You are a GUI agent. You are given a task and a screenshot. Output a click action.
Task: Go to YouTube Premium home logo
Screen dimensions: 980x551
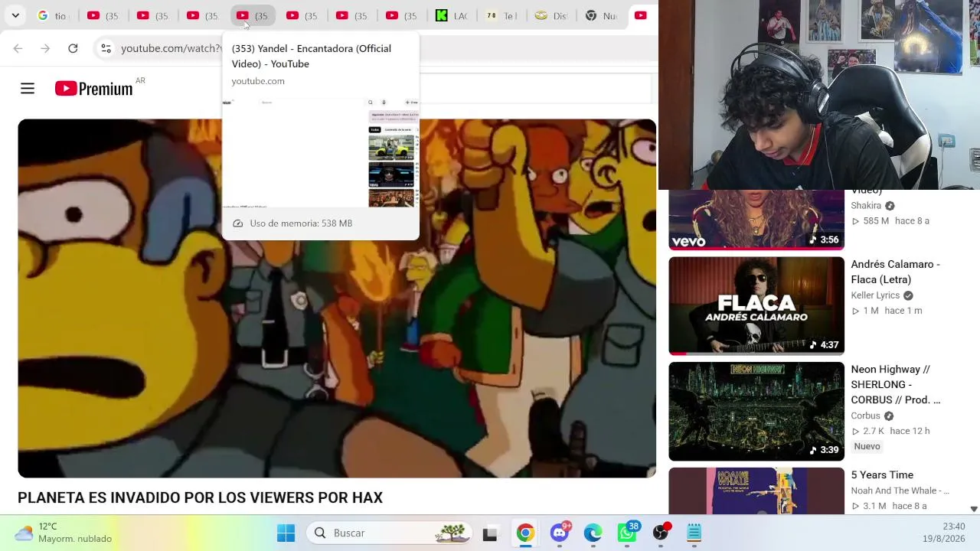[94, 89]
